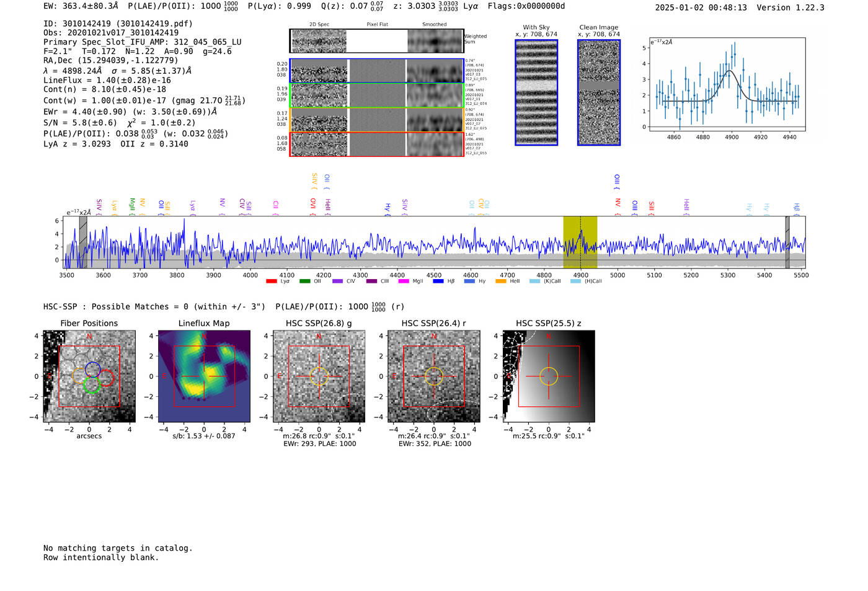Click the '2D Spec' column header

319,24
